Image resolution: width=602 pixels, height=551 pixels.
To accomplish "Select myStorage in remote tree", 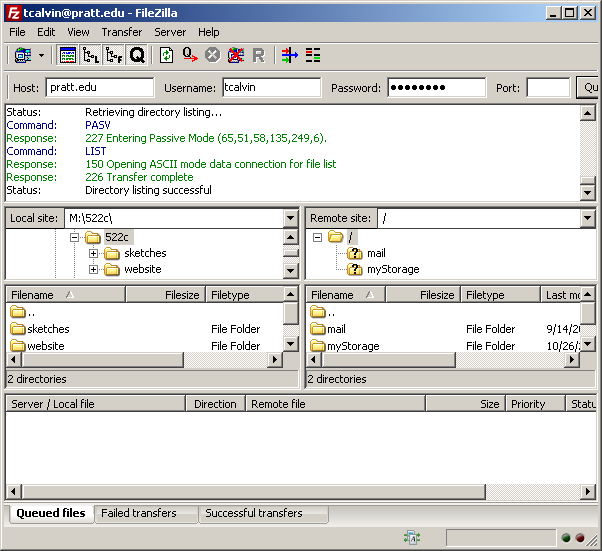I will (393, 270).
